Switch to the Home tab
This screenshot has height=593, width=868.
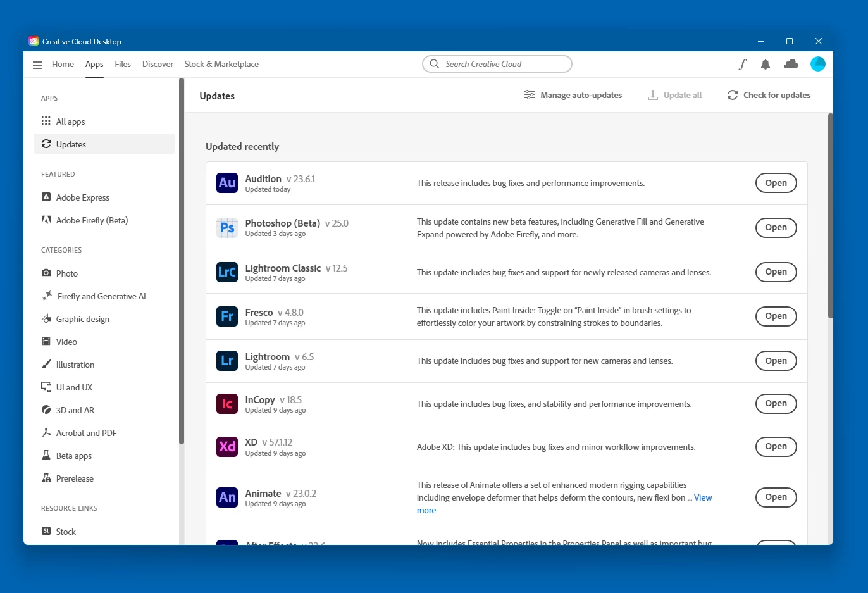[63, 64]
